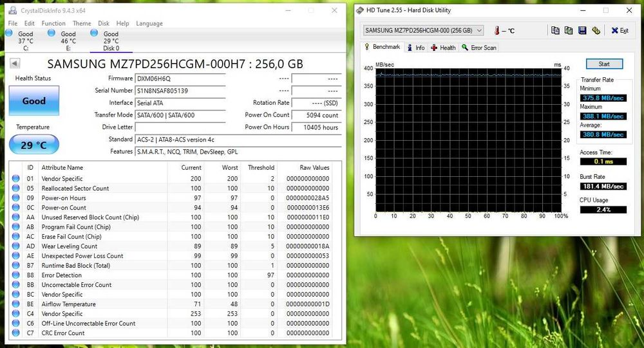Image resolution: width=644 pixels, height=348 pixels.
Task: Click the CrystalDiskInfo title bar icon
Action: tap(13, 11)
